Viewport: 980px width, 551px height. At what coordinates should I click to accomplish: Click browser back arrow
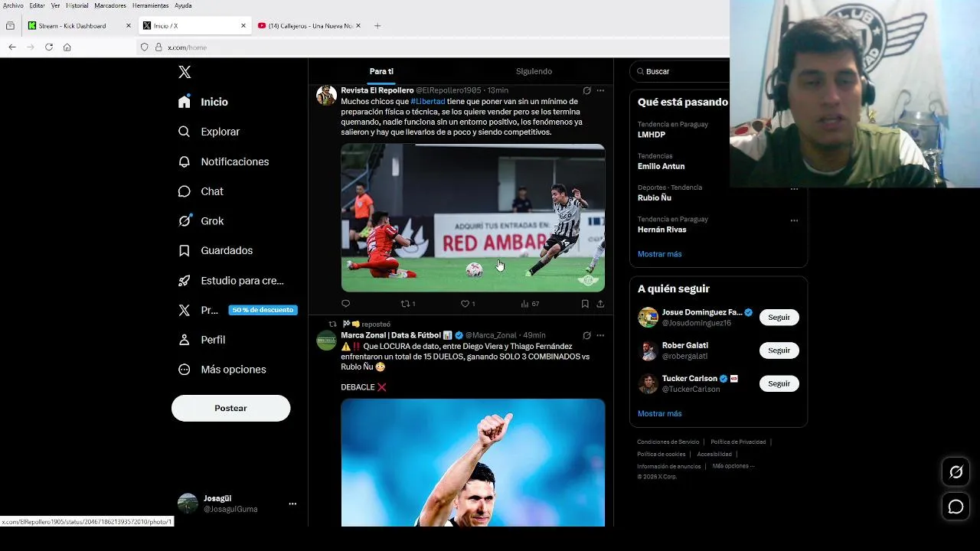12,47
